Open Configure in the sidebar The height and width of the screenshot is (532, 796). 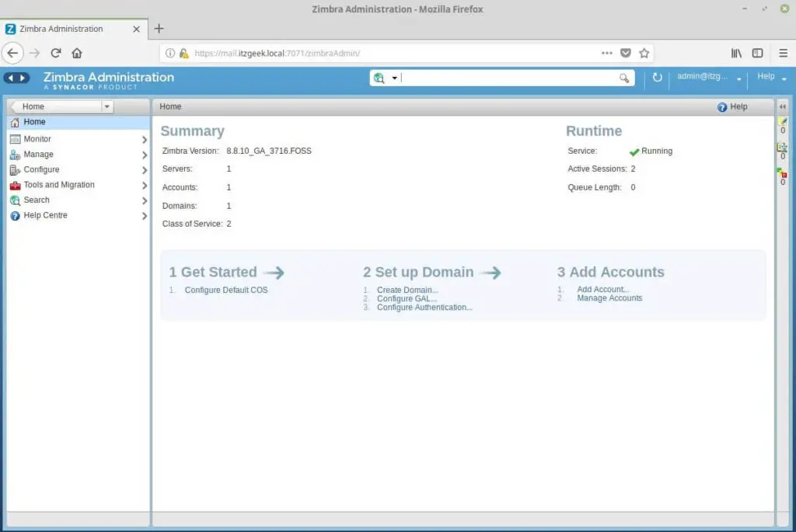(41, 169)
